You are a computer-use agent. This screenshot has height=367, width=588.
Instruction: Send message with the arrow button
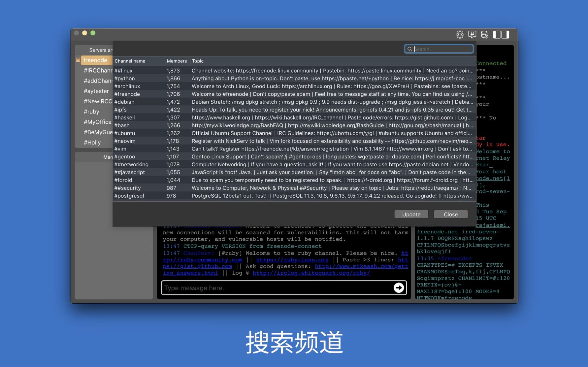[399, 288]
